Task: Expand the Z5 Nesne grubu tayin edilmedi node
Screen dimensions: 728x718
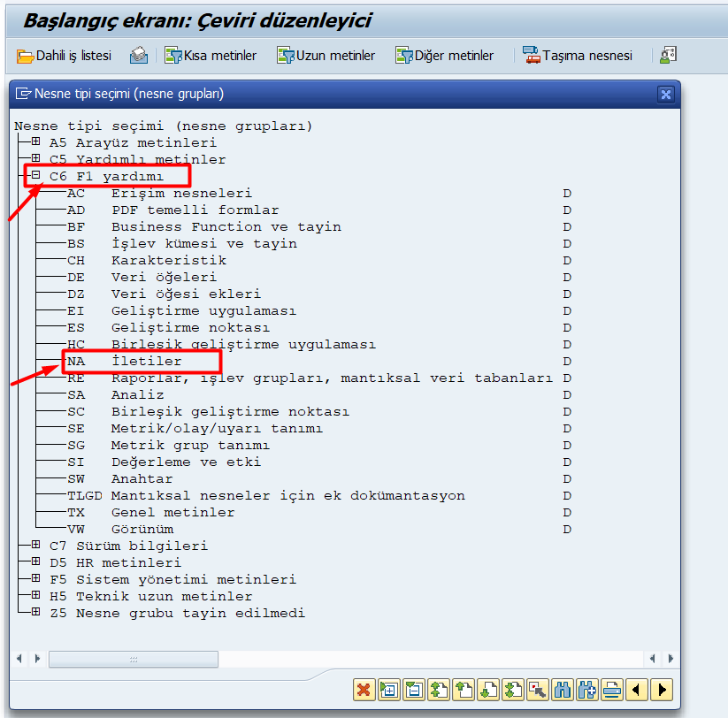Action: click(x=35, y=612)
